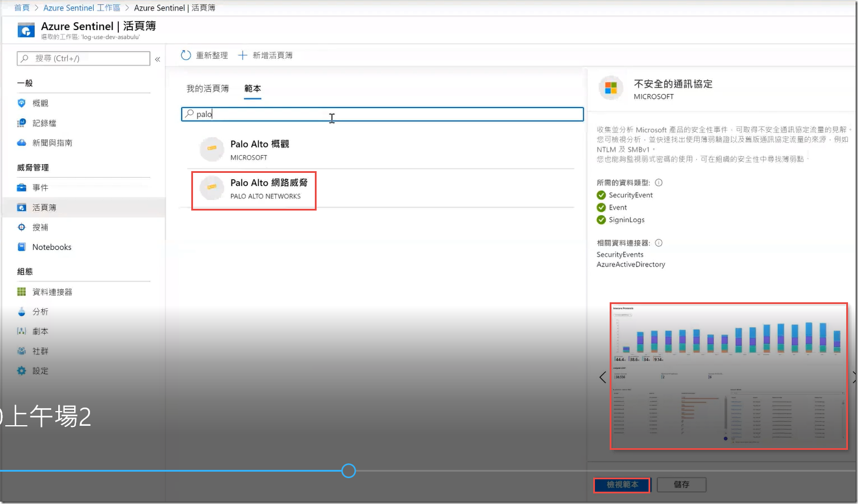Switch to 範本 tab
Screen dimensions: 858x504
tap(252, 89)
